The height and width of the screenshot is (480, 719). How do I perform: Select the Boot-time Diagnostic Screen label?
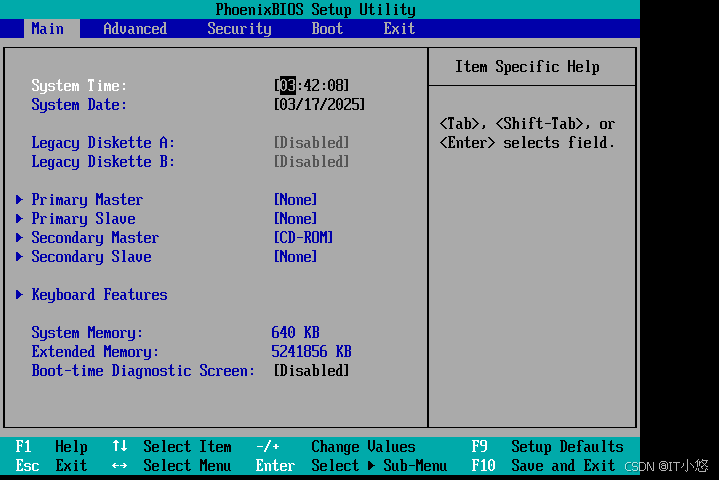coord(143,371)
